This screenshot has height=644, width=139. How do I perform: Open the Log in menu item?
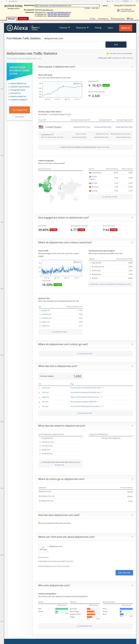pyautogui.click(x=110, y=28)
